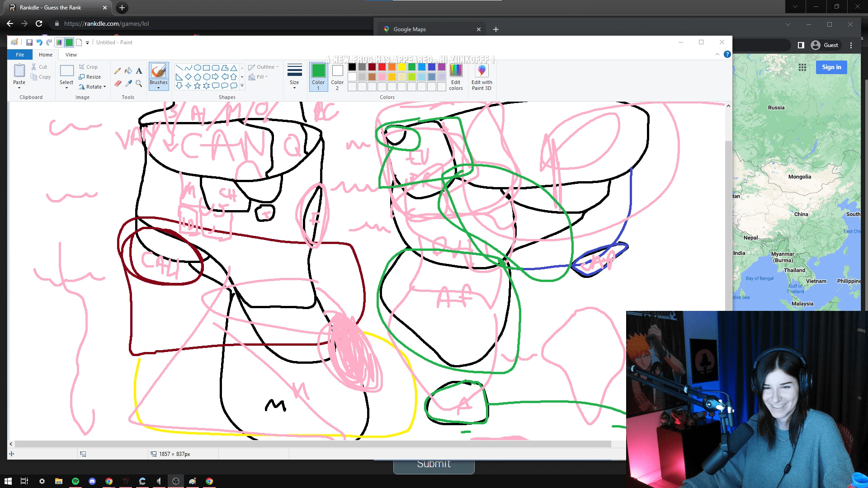Select the Eraser tool
This screenshot has width=868, height=488.
click(118, 84)
